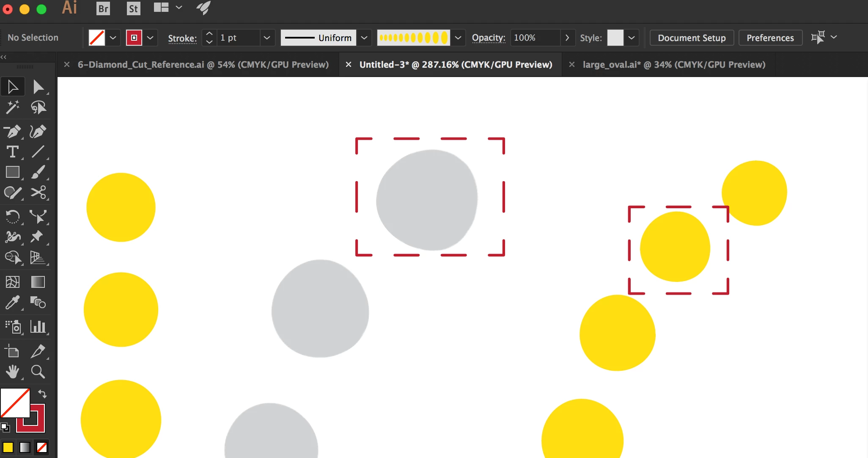Open Adobe Bridge via Br icon
The image size is (868, 458).
pyautogui.click(x=103, y=8)
